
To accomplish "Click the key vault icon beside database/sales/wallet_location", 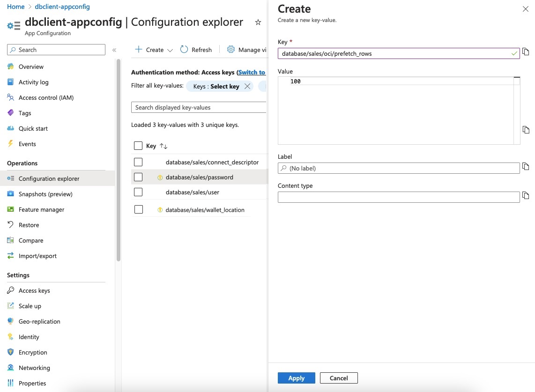I will (x=160, y=210).
